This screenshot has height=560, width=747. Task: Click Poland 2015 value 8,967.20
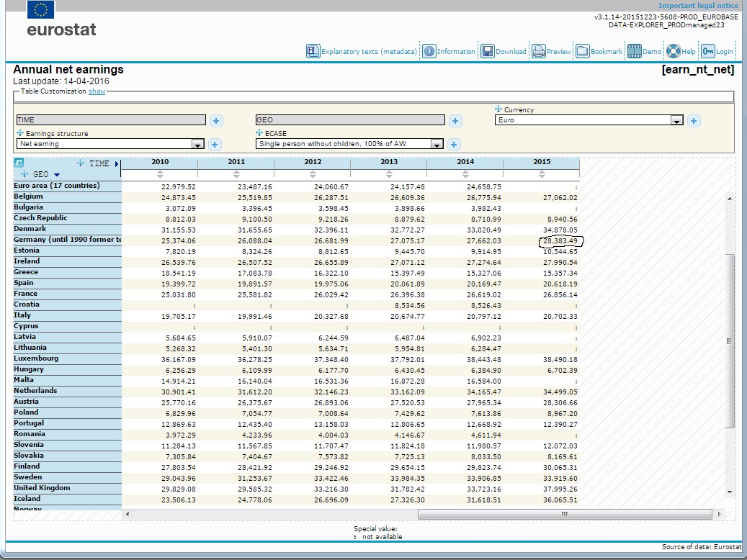tap(562, 413)
